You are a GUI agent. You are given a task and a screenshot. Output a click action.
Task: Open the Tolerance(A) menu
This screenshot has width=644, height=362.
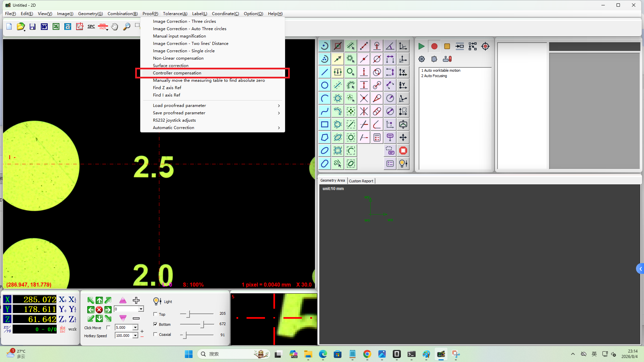pos(175,14)
